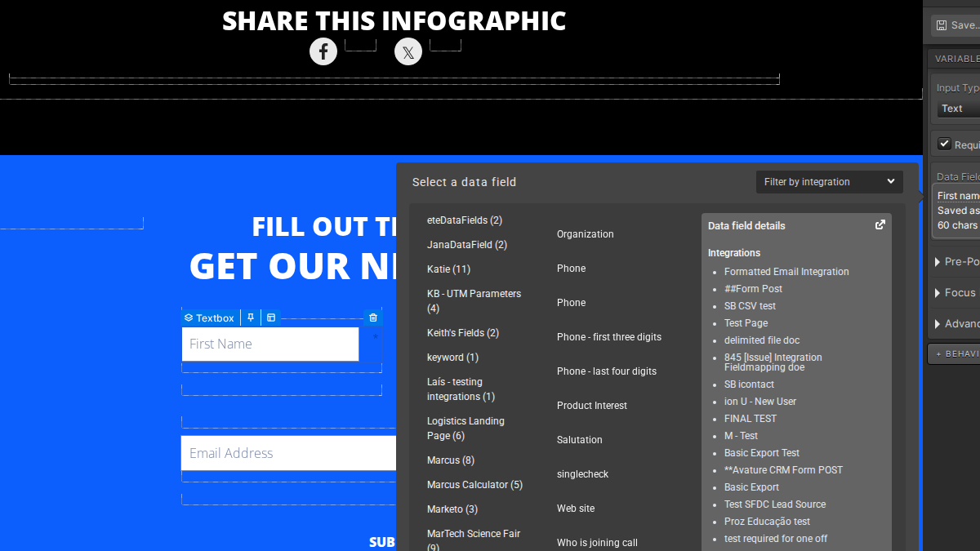The width and height of the screenshot is (980, 551).
Task: Click the + Behavior button
Action: tap(954, 353)
